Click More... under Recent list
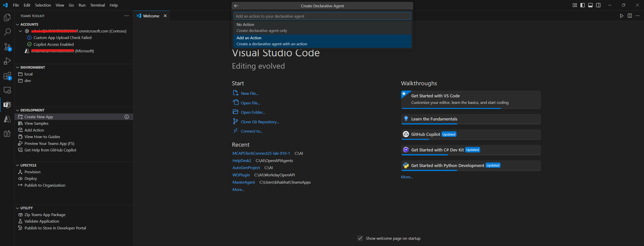Image resolution: width=644 pixels, height=246 pixels. [238, 189]
